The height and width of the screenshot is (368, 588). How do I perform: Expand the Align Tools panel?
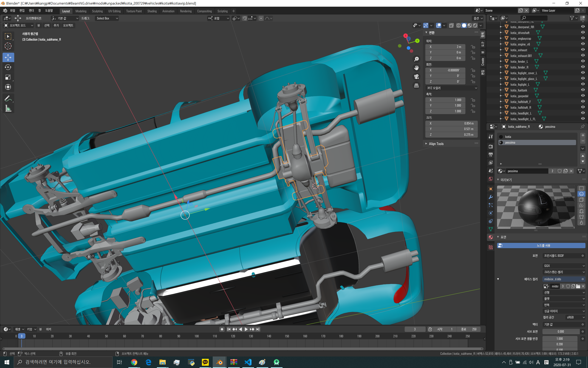436,144
